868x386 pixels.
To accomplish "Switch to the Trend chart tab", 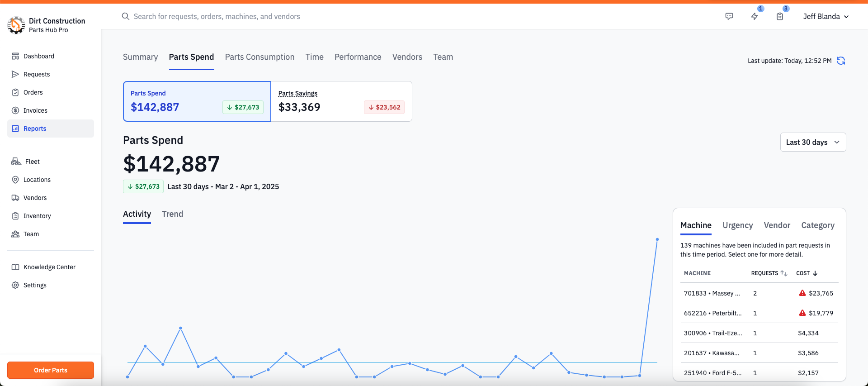I will [x=173, y=214].
